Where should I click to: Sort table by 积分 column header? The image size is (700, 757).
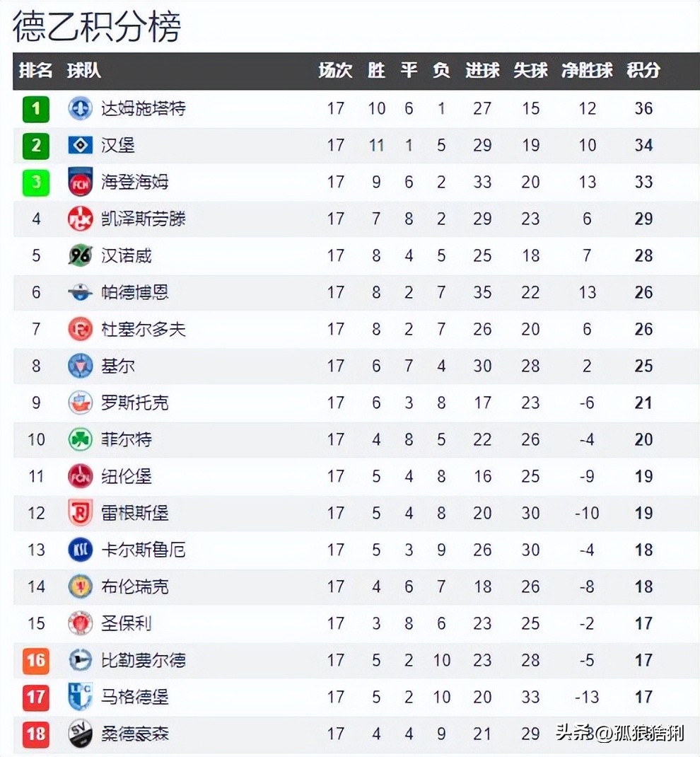coord(643,70)
